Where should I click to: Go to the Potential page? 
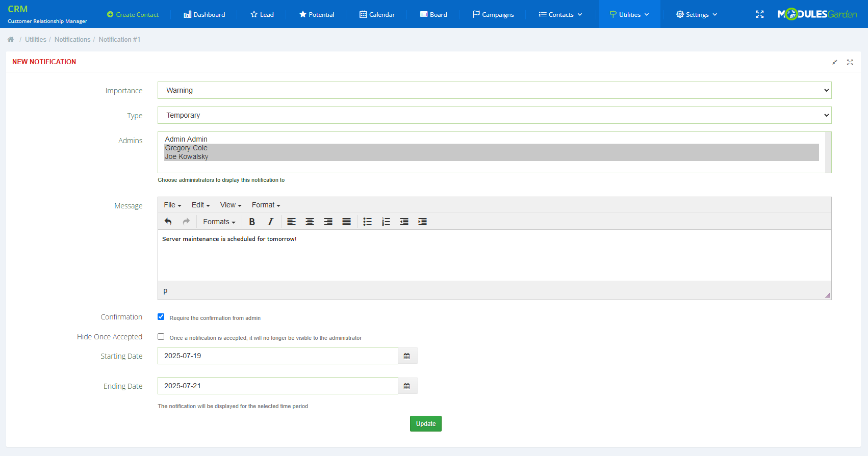[317, 14]
